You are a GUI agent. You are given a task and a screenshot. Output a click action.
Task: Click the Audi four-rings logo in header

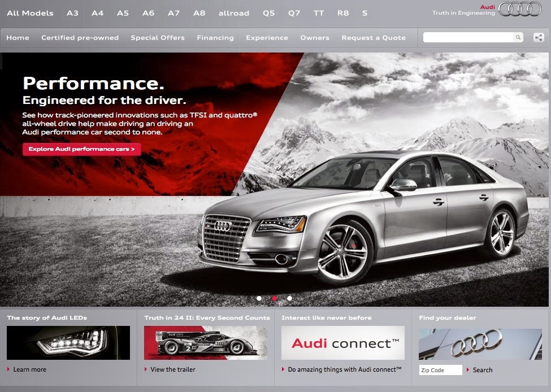[x=520, y=9]
